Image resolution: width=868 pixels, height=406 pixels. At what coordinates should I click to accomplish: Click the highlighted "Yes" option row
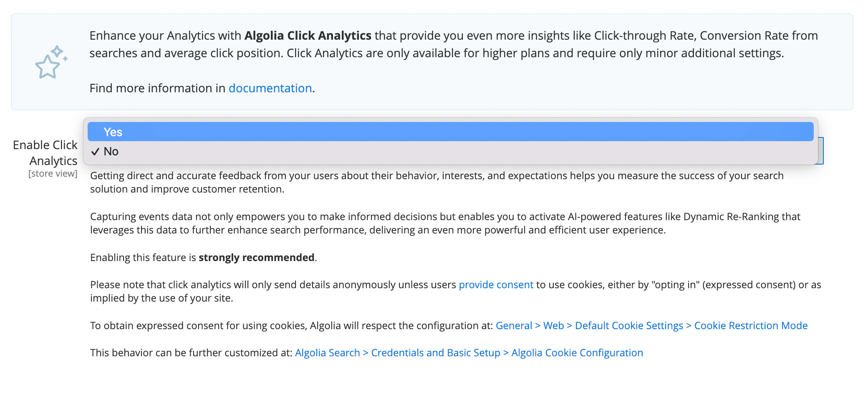(451, 132)
